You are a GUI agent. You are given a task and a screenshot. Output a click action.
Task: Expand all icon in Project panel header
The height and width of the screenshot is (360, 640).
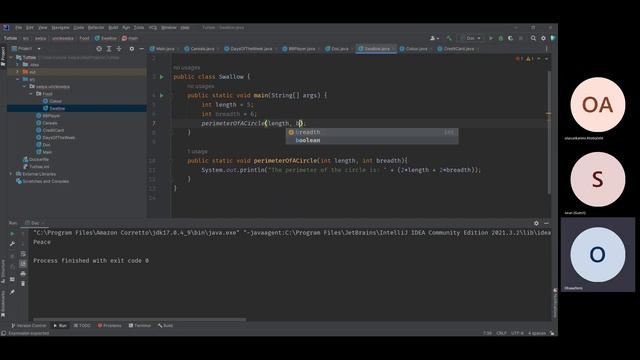[109, 49]
